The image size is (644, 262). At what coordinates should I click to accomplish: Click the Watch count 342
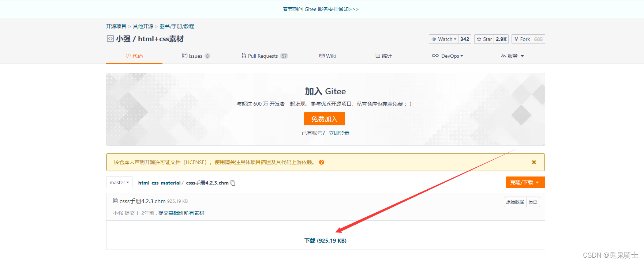pyautogui.click(x=465, y=39)
